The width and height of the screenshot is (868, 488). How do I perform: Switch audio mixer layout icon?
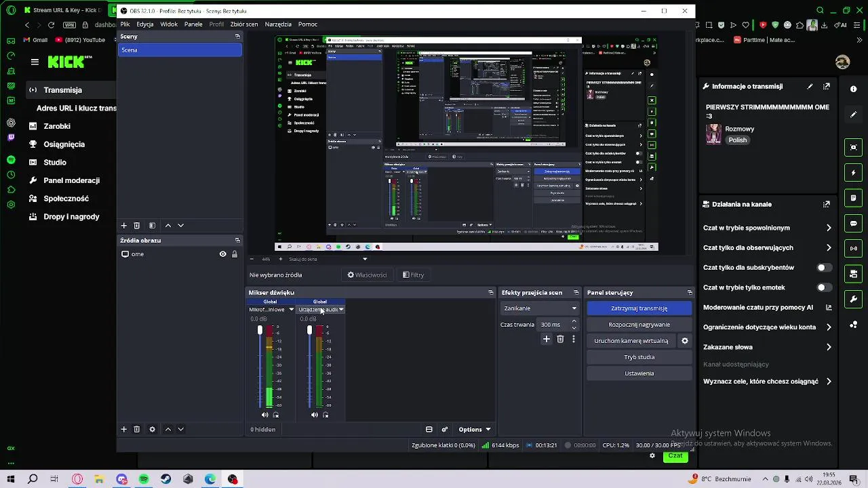click(429, 429)
